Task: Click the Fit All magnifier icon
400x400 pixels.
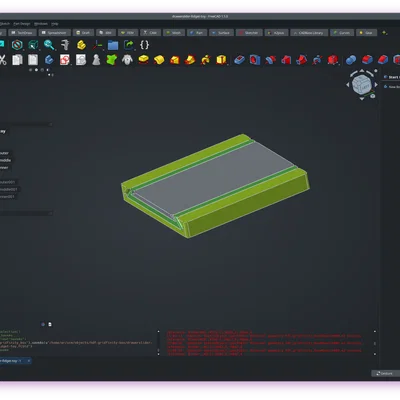Action: [x=49, y=45]
